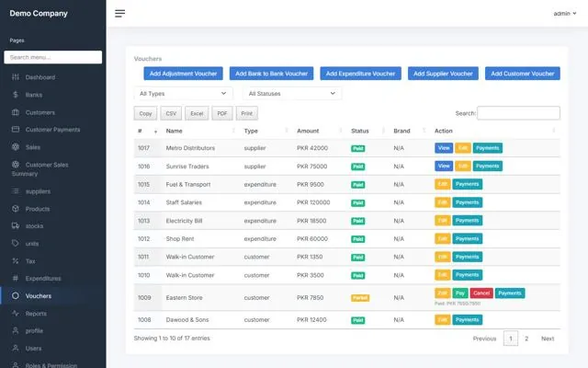Viewport: 588px width, 368px height.
Task: Click the Banks dollar icon
Action: 16,95
